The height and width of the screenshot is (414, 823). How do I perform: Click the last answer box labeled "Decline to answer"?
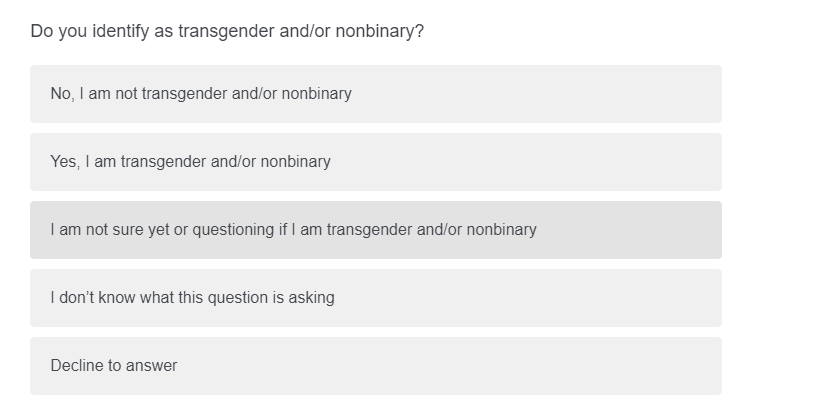[375, 366]
